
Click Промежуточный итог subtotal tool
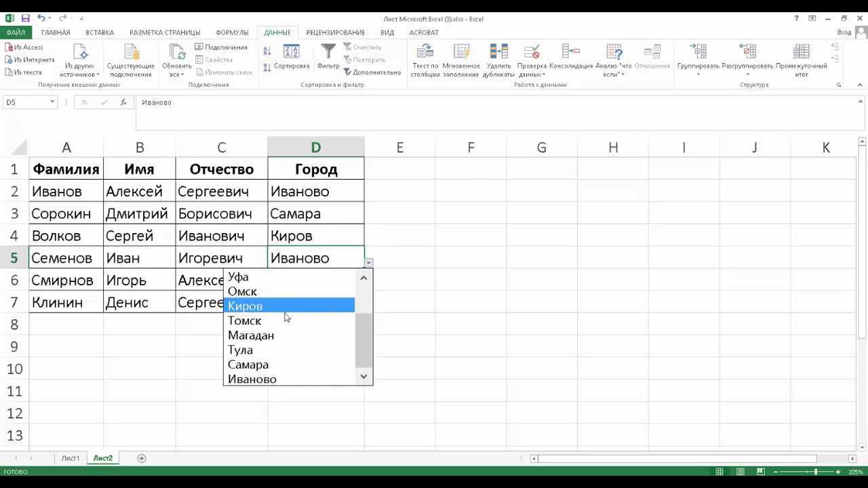pos(802,61)
